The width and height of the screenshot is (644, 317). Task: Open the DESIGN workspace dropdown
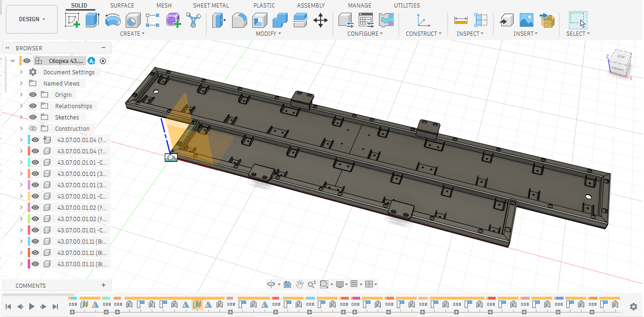click(x=32, y=19)
